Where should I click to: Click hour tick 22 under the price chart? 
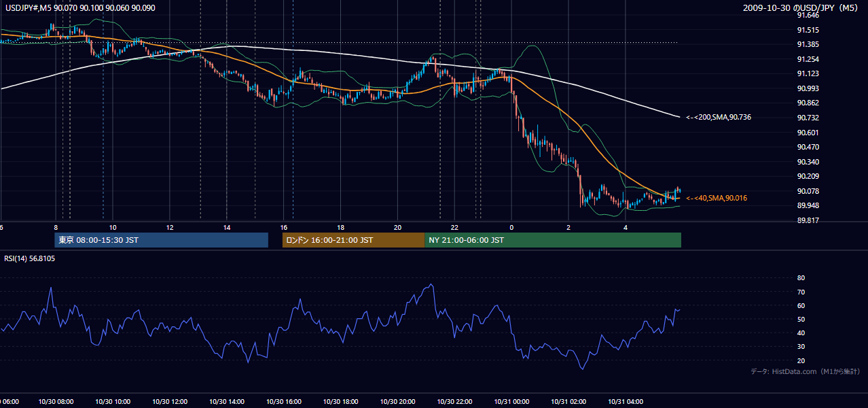click(454, 227)
